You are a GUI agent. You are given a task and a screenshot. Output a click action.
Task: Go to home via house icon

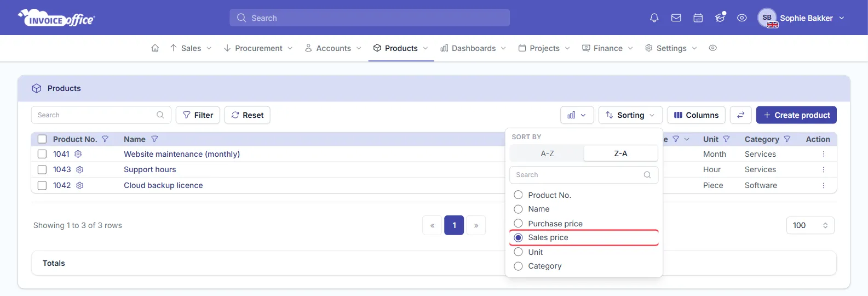pyautogui.click(x=155, y=48)
